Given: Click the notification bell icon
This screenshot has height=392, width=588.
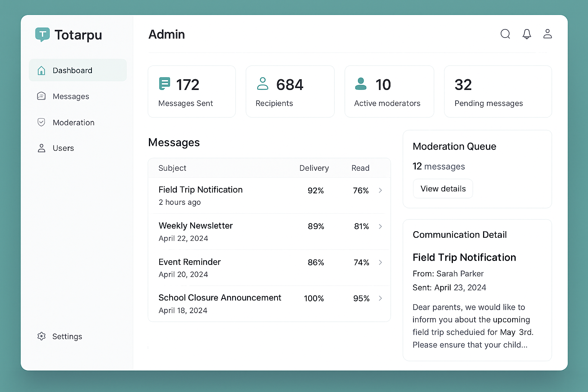Looking at the screenshot, I should pos(527,34).
